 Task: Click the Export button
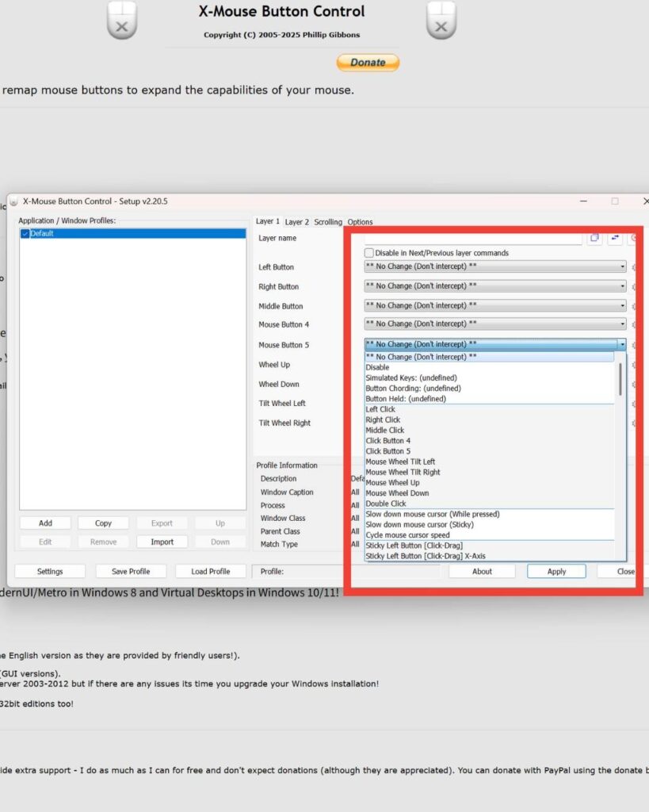162,523
